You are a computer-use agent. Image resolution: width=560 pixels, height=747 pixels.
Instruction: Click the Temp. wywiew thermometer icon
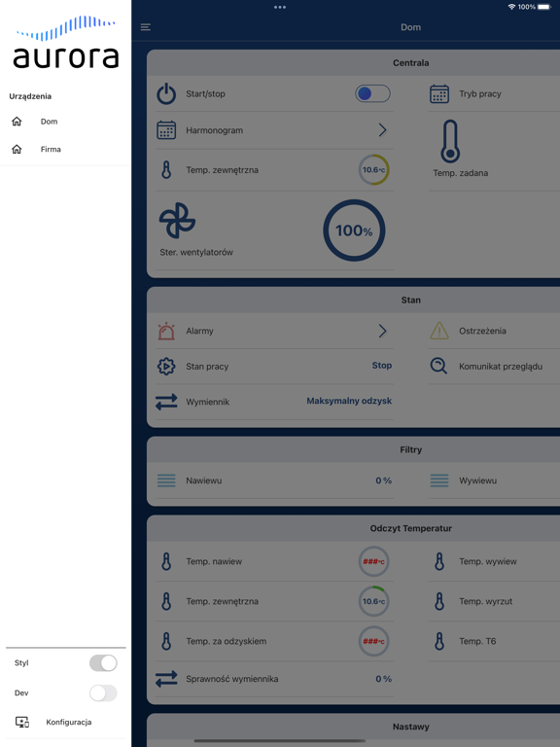pyautogui.click(x=439, y=561)
